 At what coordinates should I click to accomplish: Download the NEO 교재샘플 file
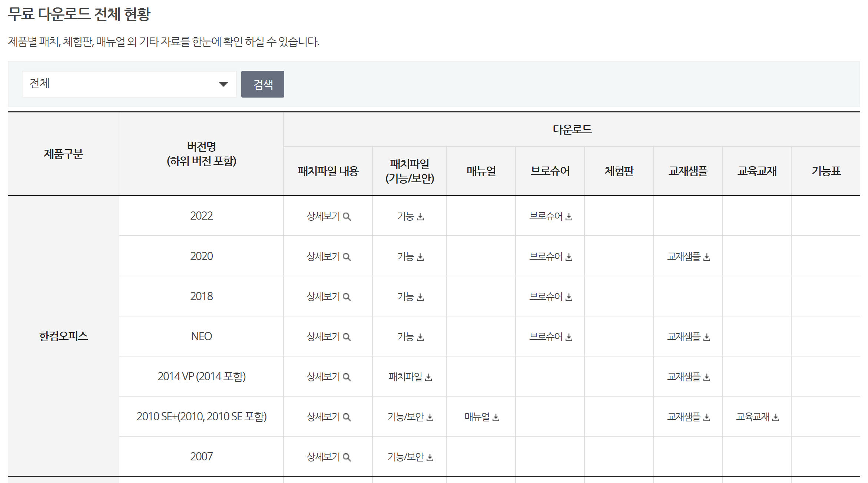[x=688, y=337]
